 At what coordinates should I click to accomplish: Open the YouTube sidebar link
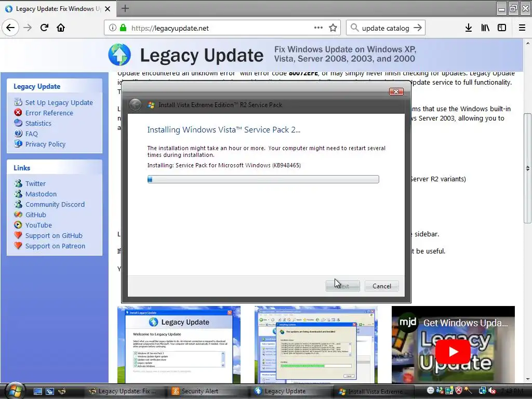pyautogui.click(x=38, y=225)
